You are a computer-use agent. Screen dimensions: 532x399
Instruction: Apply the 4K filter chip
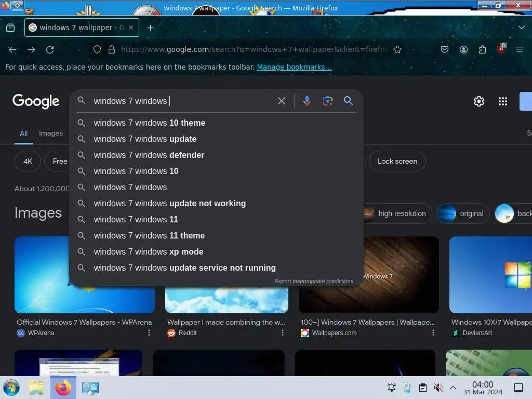(x=28, y=161)
